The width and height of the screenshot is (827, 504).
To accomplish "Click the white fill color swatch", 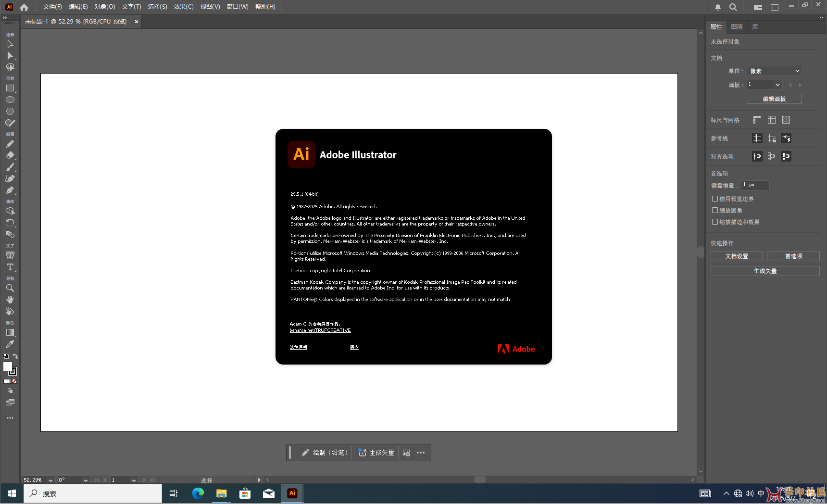I will (7, 366).
